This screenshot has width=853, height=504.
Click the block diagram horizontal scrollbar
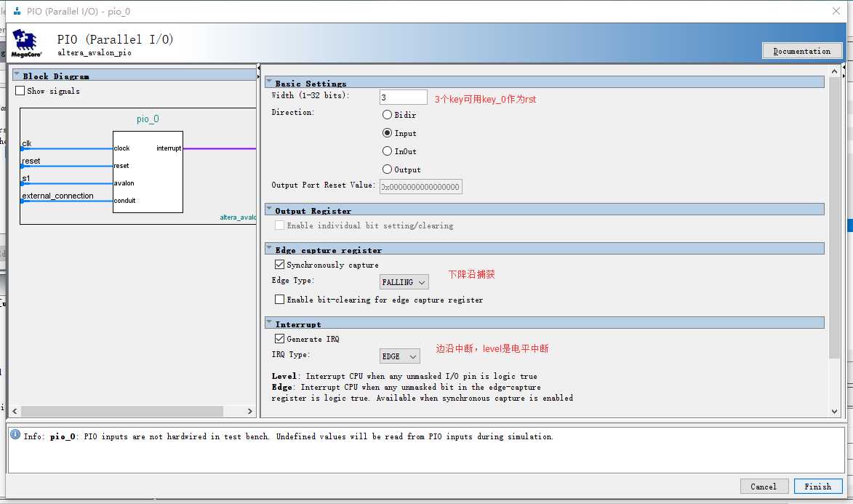click(x=122, y=411)
